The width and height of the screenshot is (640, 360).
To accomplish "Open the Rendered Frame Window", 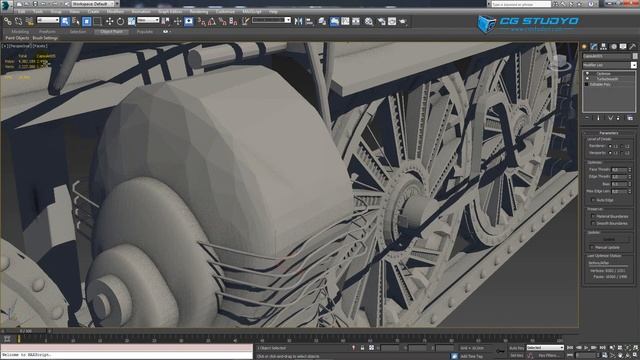I will click(392, 21).
